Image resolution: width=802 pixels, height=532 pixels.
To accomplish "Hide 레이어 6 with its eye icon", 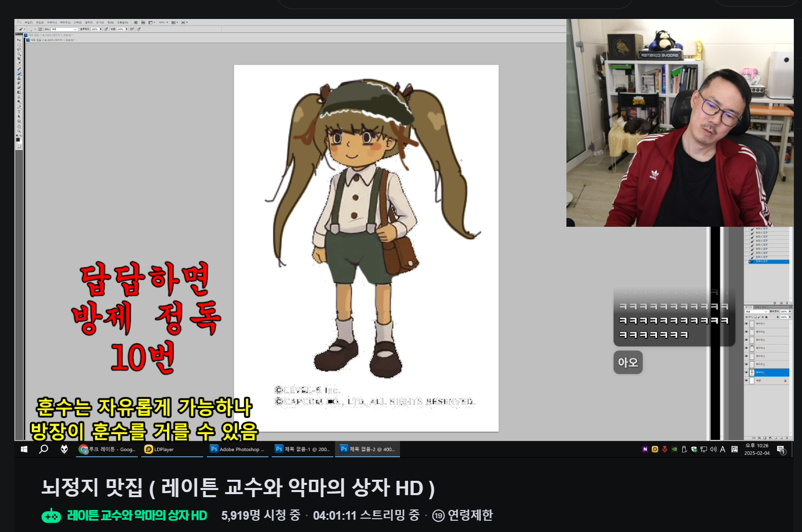I will tap(746, 332).
